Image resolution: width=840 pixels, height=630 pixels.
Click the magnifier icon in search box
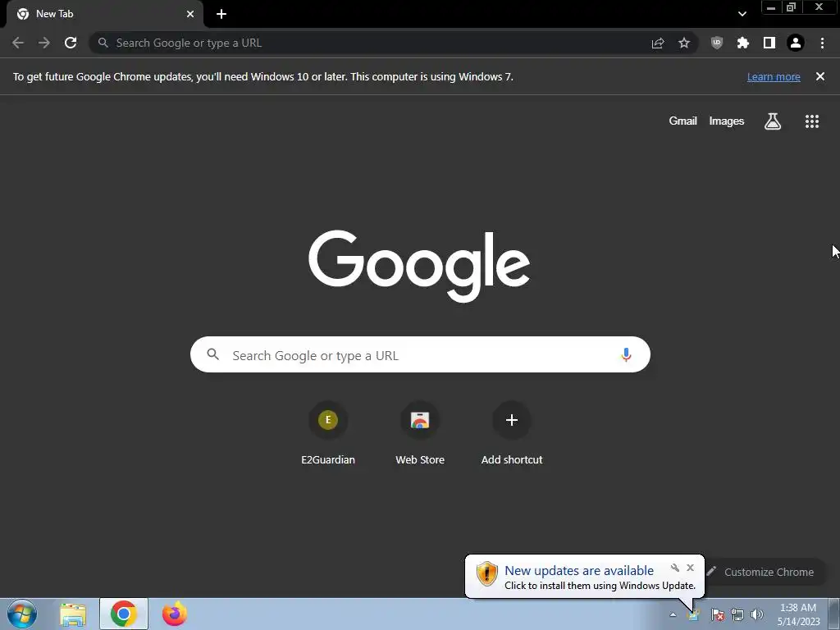[212, 354]
